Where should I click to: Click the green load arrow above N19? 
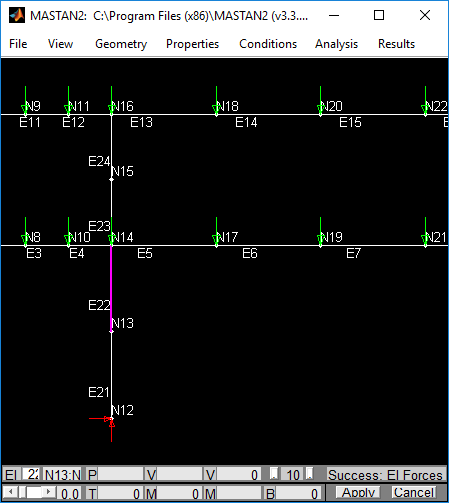[320, 231]
